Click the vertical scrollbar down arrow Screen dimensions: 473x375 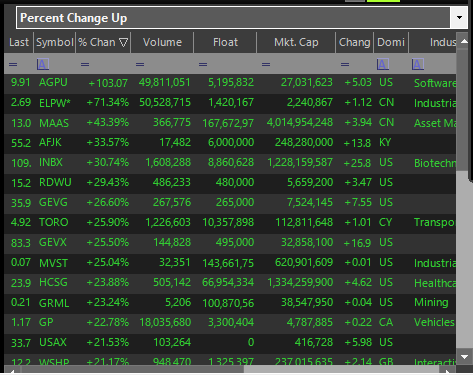464,357
